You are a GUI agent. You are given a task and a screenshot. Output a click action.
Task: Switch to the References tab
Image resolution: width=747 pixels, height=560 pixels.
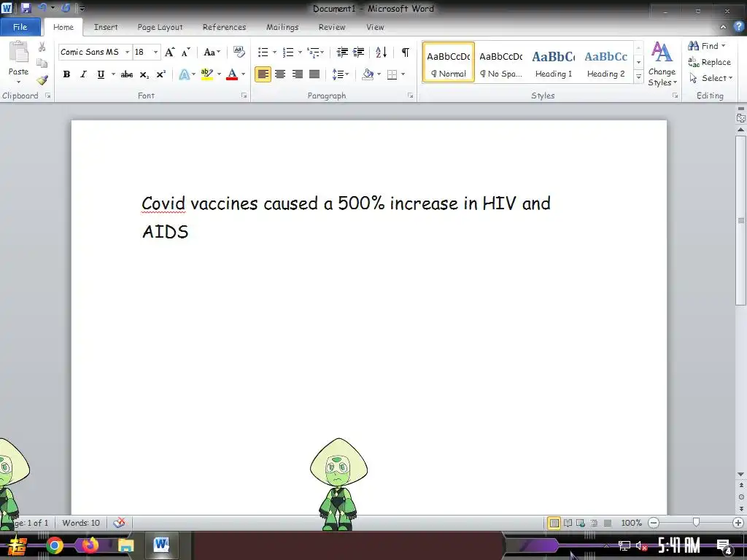click(225, 27)
